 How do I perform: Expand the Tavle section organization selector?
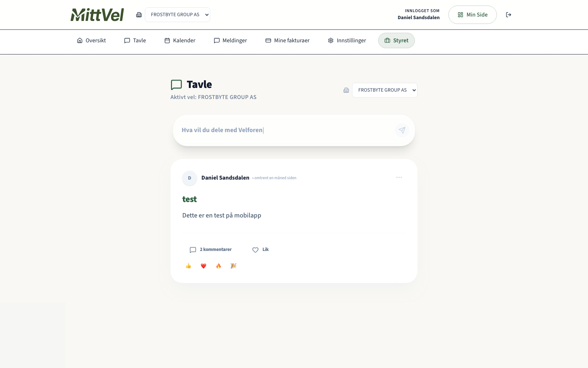(384, 90)
